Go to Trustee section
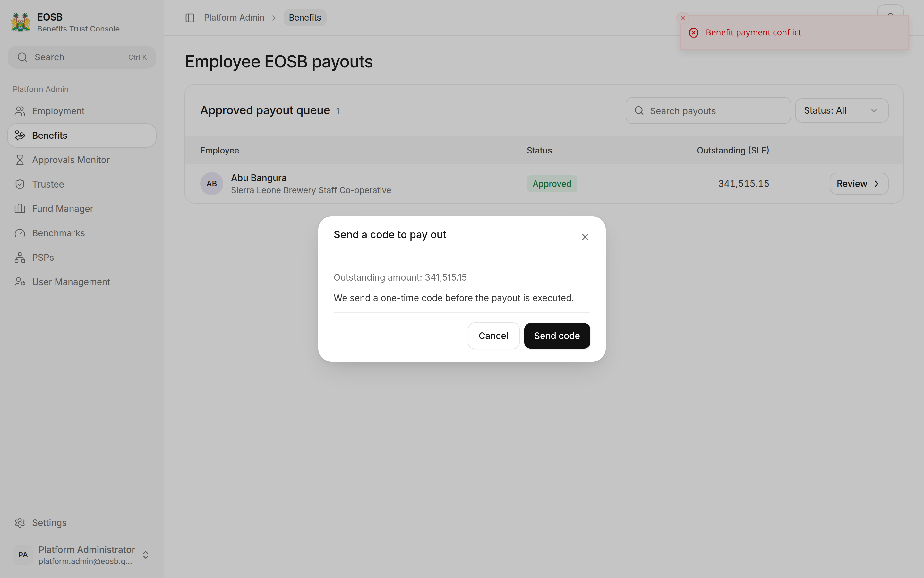This screenshot has width=924, height=578. coord(82,184)
